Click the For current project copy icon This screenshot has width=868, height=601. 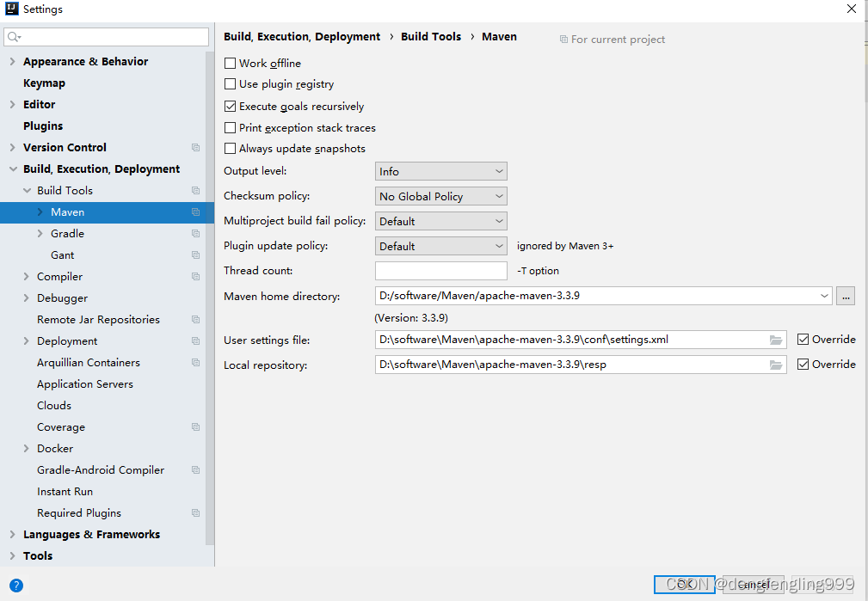point(563,40)
